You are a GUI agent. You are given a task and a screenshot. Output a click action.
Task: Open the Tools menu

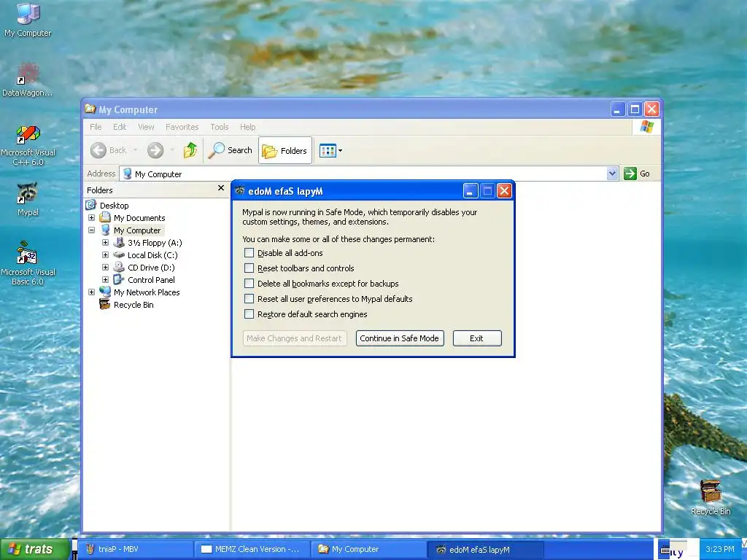[x=219, y=127]
